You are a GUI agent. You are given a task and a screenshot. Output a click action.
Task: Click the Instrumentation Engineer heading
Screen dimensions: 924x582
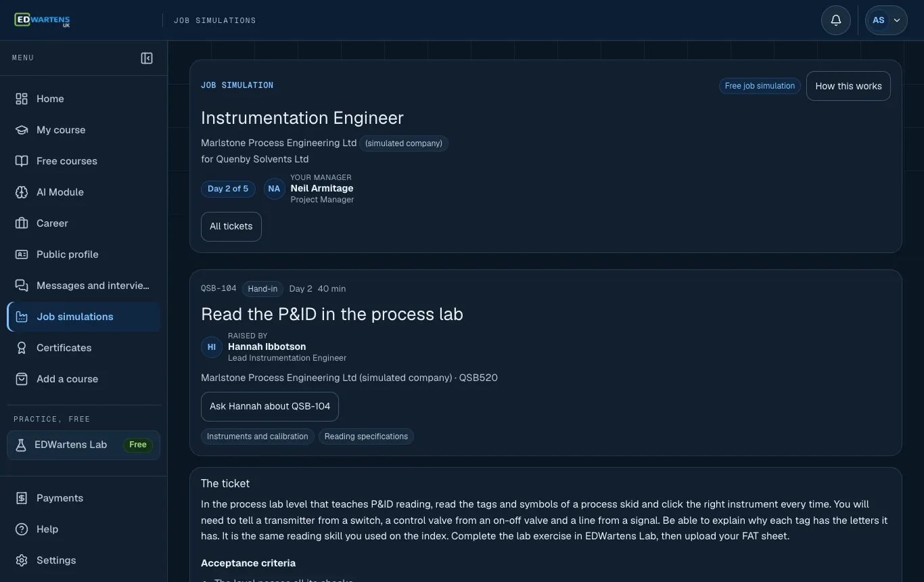point(302,118)
